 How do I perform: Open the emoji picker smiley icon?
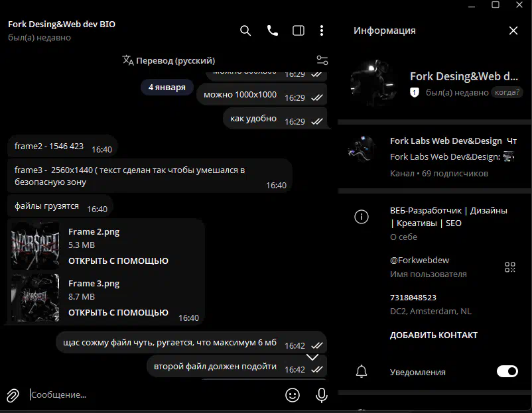(x=293, y=395)
